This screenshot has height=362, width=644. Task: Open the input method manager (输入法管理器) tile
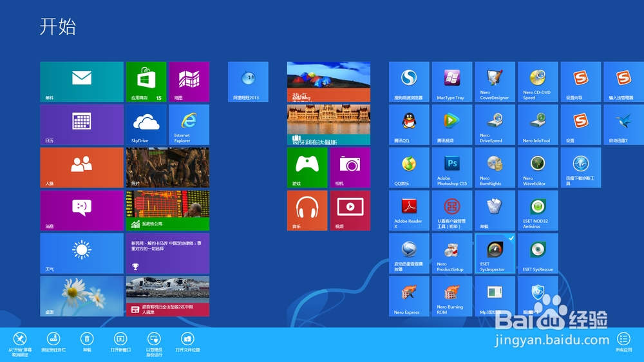[x=623, y=82]
